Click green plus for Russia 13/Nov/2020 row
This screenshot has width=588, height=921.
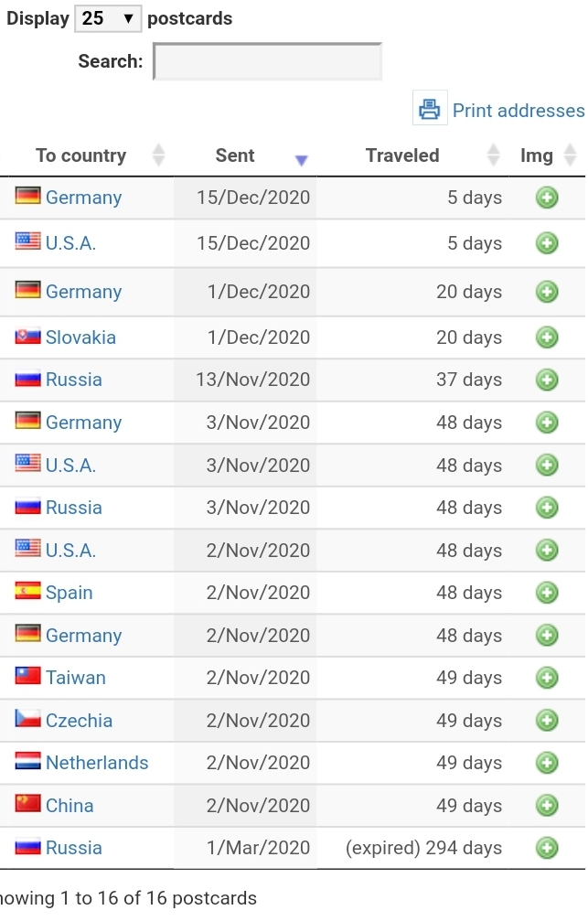(546, 380)
